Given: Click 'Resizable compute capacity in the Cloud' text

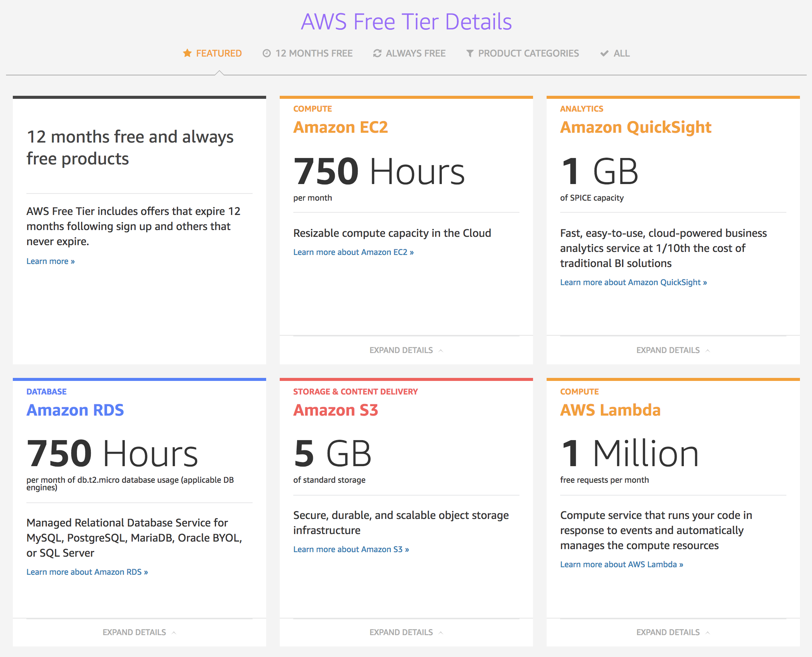Looking at the screenshot, I should (392, 233).
